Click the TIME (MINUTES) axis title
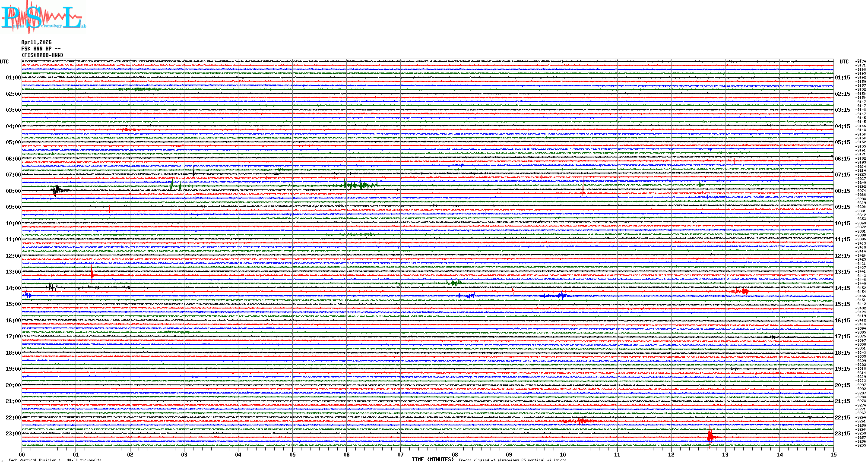Image resolution: width=868 pixels, height=466 pixels. click(x=433, y=460)
